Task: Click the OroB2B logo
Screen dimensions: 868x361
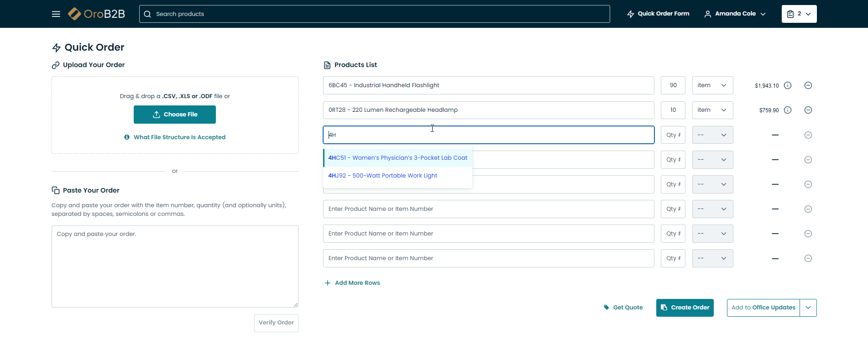Action: 97,14
